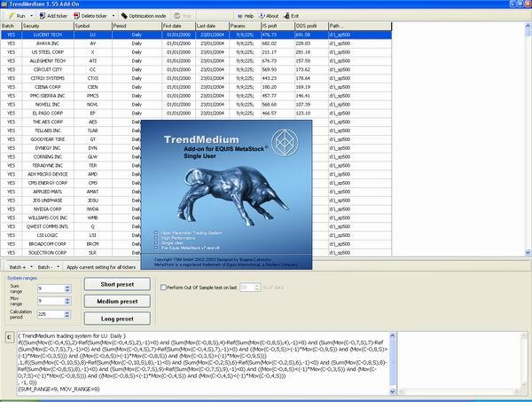
Task: Apply the Long preset
Action: [x=117, y=319]
